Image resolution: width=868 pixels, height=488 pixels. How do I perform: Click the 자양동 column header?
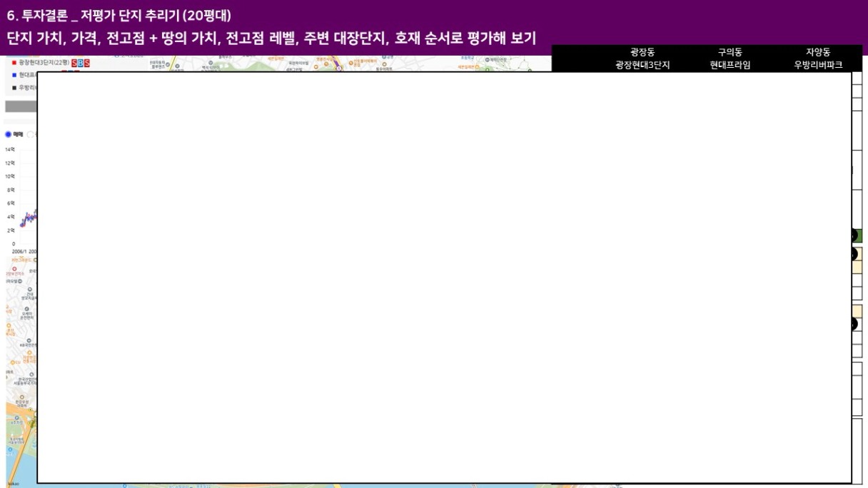click(x=818, y=52)
